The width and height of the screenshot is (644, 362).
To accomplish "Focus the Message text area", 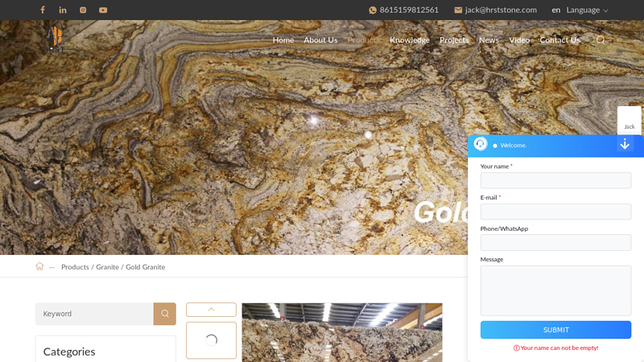I will pos(555,290).
